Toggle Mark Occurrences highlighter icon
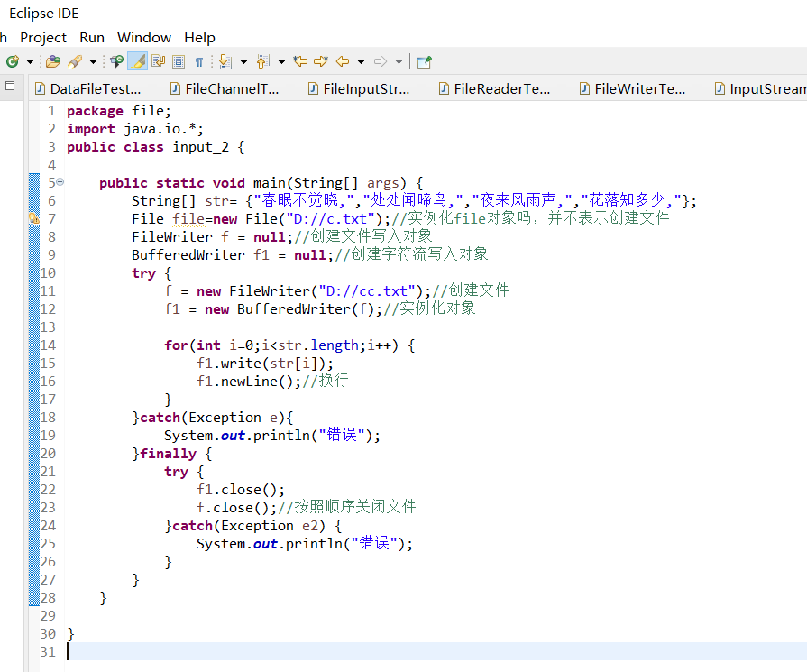The height and width of the screenshot is (672, 807). (x=137, y=61)
